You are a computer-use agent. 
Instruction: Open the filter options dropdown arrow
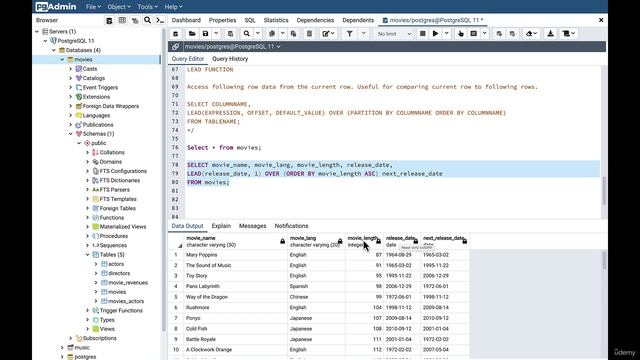(363, 34)
